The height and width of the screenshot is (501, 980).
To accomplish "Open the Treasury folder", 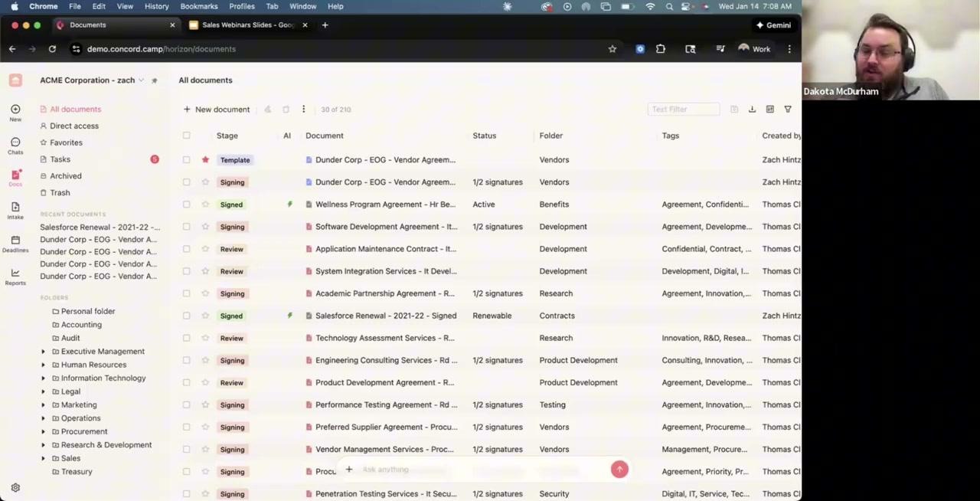I will [76, 472].
